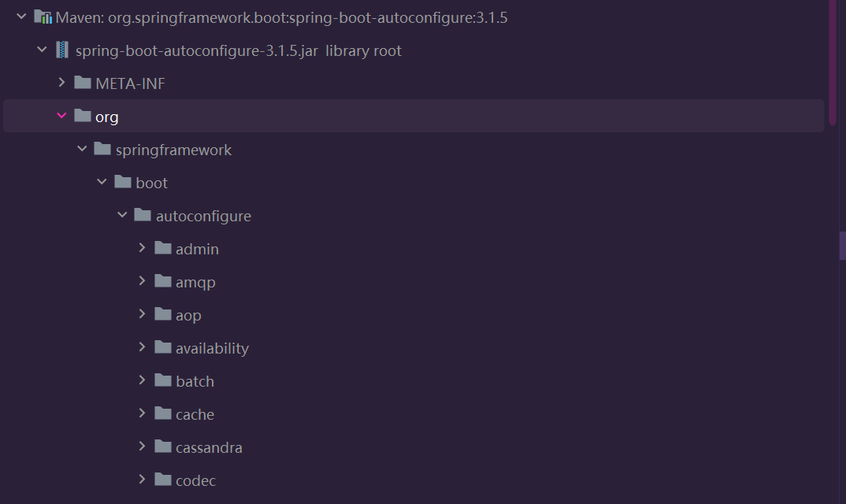Viewport: 846px width, 504px height.
Task: Expand the cache package chevron
Action: point(142,413)
